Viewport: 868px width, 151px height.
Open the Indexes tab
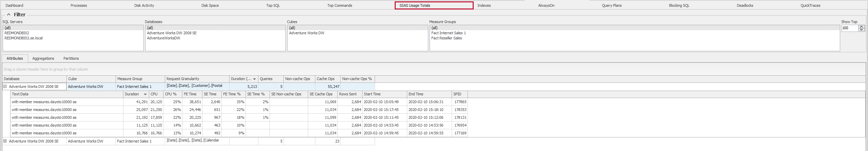tap(484, 5)
